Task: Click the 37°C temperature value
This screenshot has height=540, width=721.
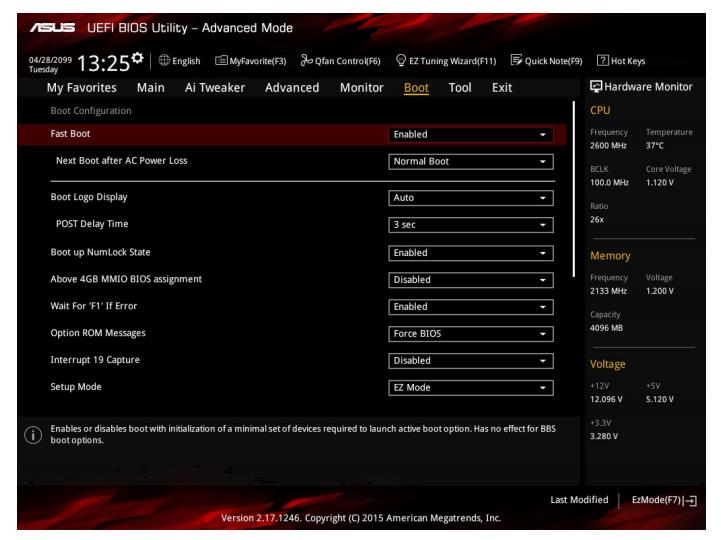Action: point(655,145)
